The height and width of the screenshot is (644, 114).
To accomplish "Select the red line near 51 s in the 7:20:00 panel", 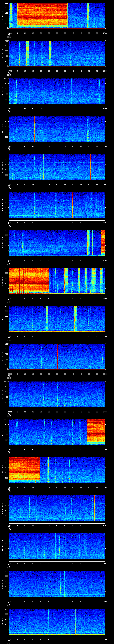I will pos(90,167).
